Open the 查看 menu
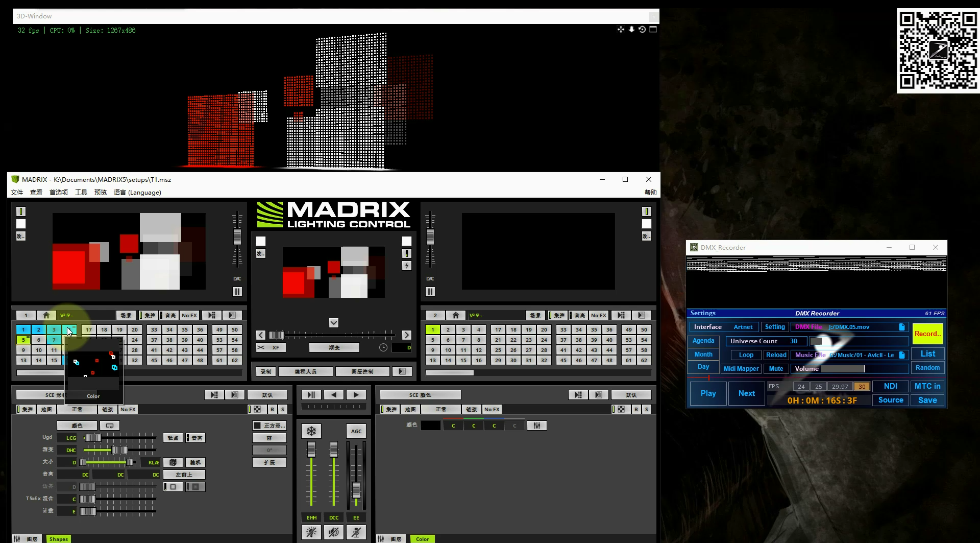The image size is (980, 543). point(36,193)
